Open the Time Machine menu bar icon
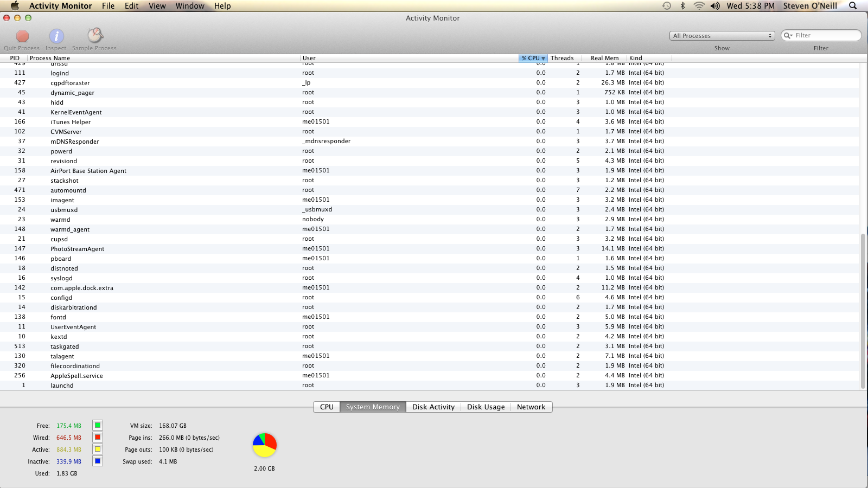Viewport: 868px width, 488px height. [x=667, y=5]
